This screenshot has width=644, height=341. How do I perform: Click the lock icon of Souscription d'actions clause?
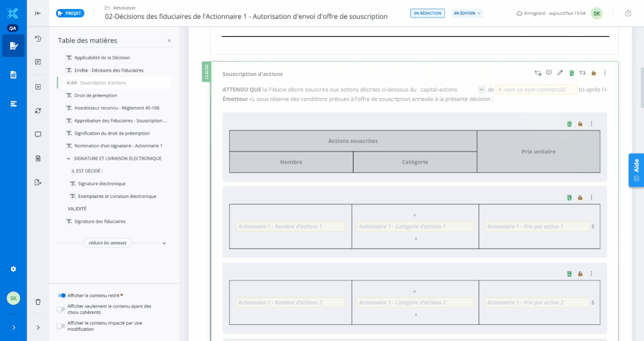(x=593, y=73)
